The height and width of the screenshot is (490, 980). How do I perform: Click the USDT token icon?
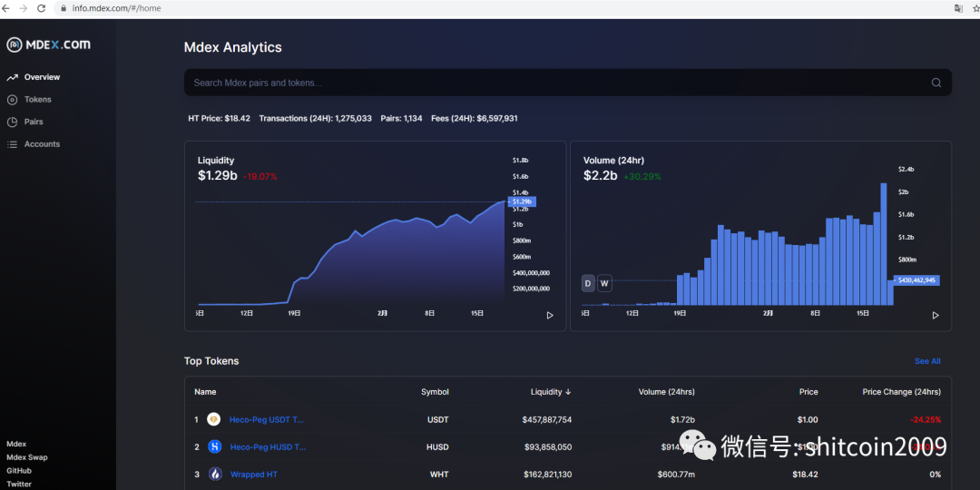[214, 420]
